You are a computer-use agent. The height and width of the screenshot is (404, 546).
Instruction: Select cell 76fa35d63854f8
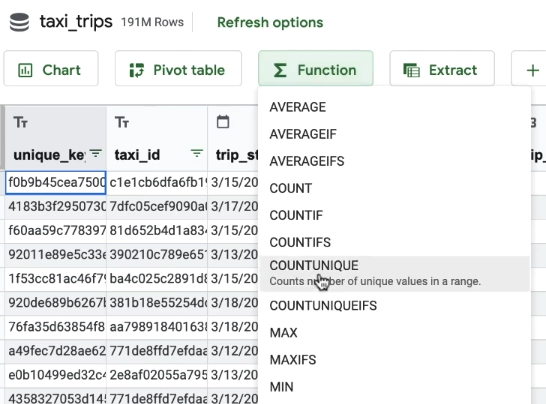[56, 327]
